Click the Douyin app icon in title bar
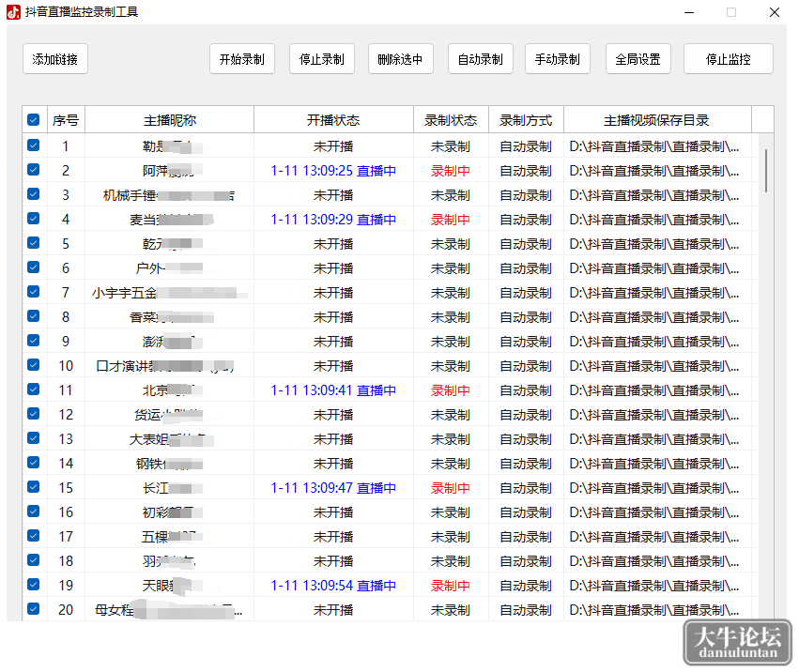This screenshot has width=799, height=672. click(14, 11)
